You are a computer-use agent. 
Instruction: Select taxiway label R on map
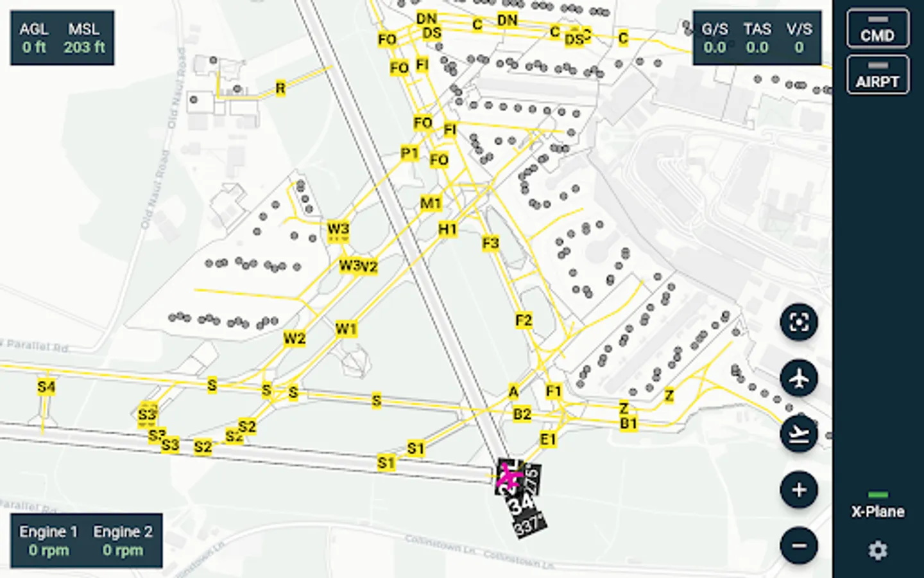click(280, 88)
